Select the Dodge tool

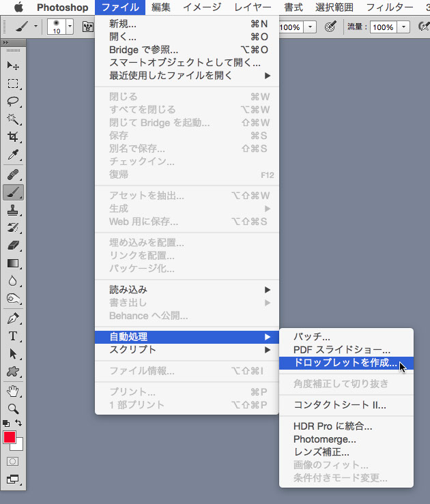[13, 299]
